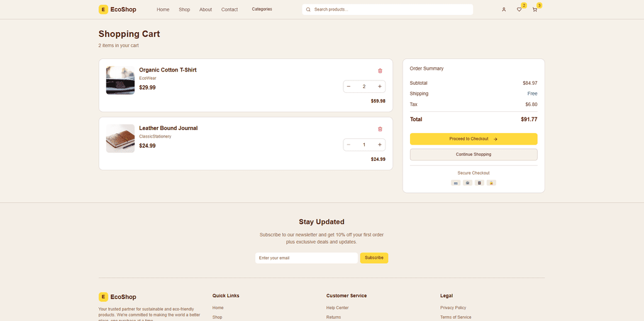
Task: Open the Shop nav item
Action: (184, 9)
